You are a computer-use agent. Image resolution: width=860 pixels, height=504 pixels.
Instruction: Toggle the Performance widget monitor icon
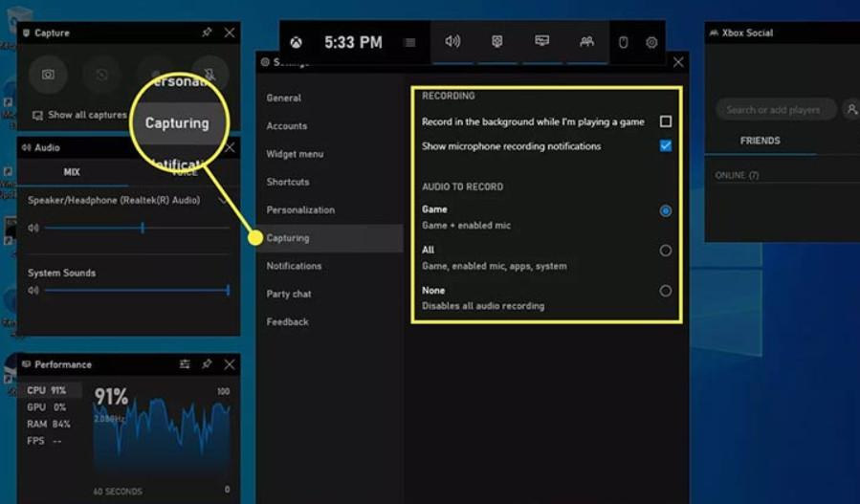[x=541, y=42]
